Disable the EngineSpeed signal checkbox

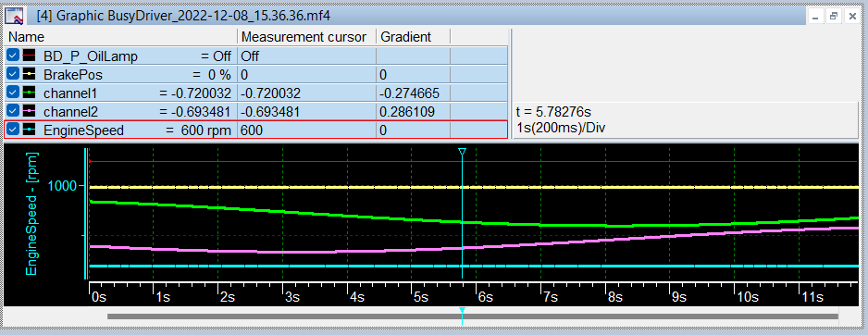[x=13, y=130]
